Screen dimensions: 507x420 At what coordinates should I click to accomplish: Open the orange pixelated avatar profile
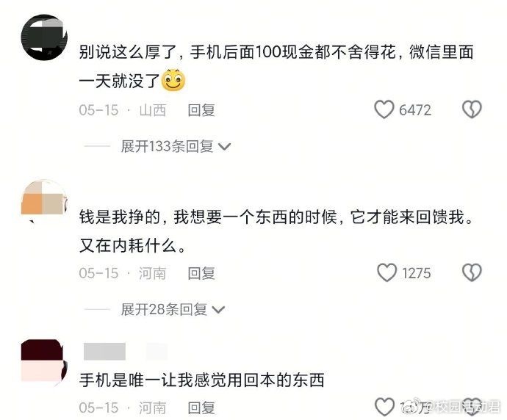pos(44,200)
